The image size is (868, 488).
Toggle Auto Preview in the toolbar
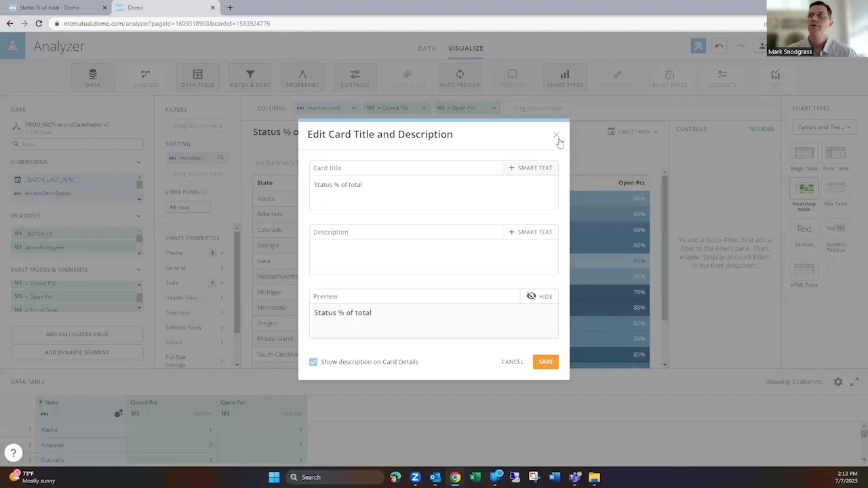(460, 78)
